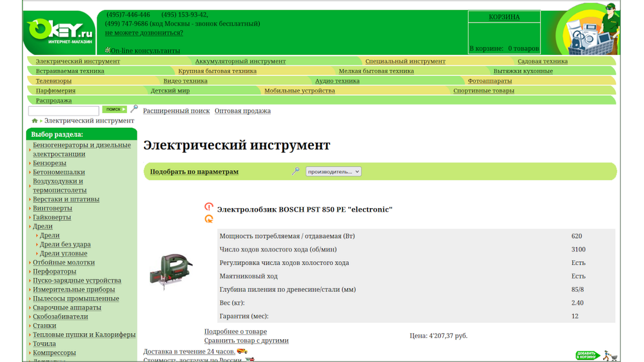Click the appliances mascot image in header
644x362 pixels.
[589, 29]
